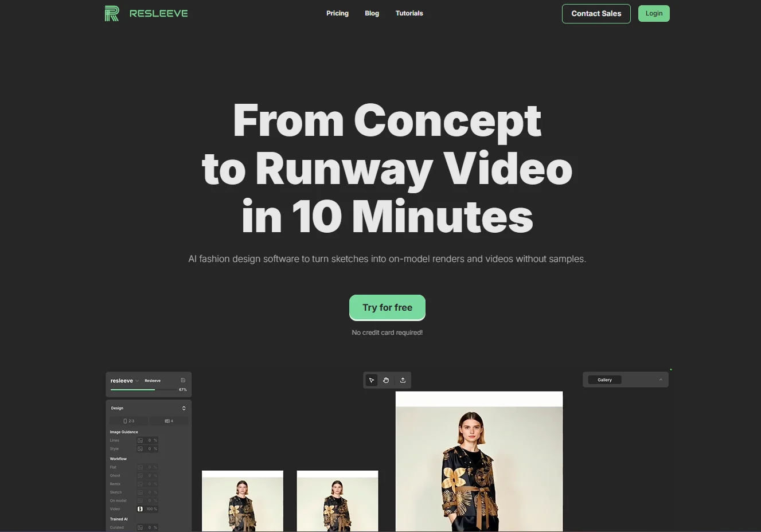The width and height of the screenshot is (761, 532).
Task: Click the Resleeve logo in the header
Action: coord(146,13)
